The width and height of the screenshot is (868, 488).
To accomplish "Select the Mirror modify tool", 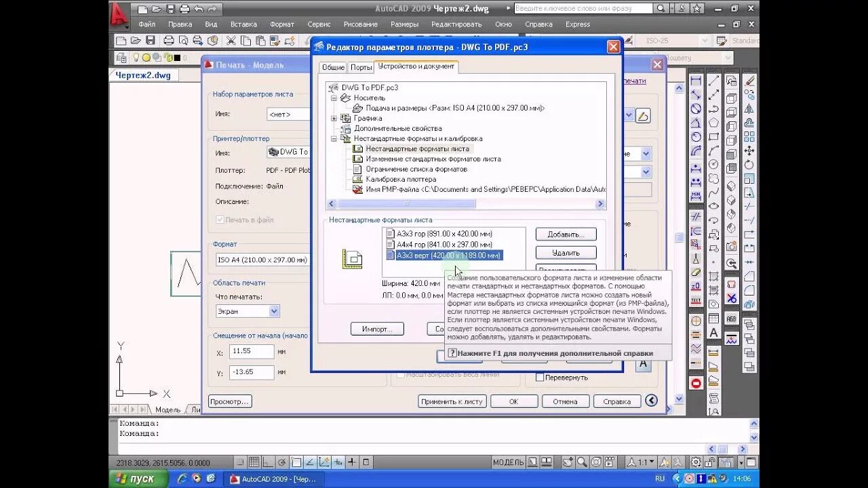I will 749,108.
